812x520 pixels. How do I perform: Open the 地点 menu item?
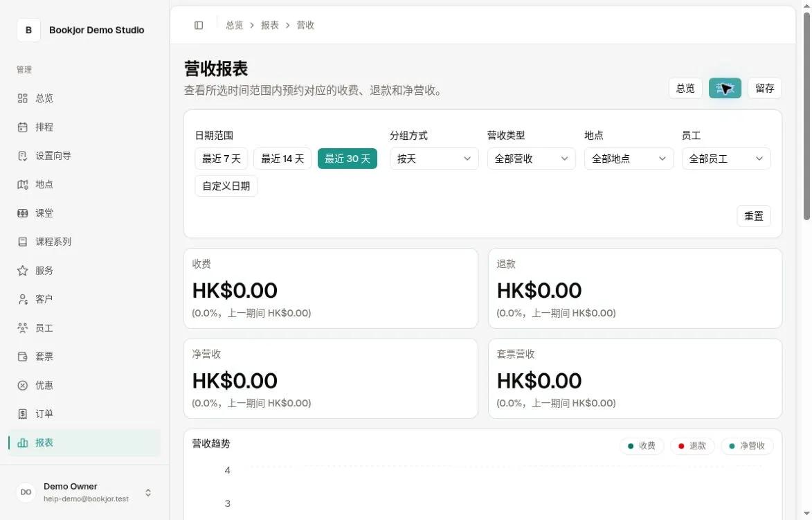coord(84,184)
